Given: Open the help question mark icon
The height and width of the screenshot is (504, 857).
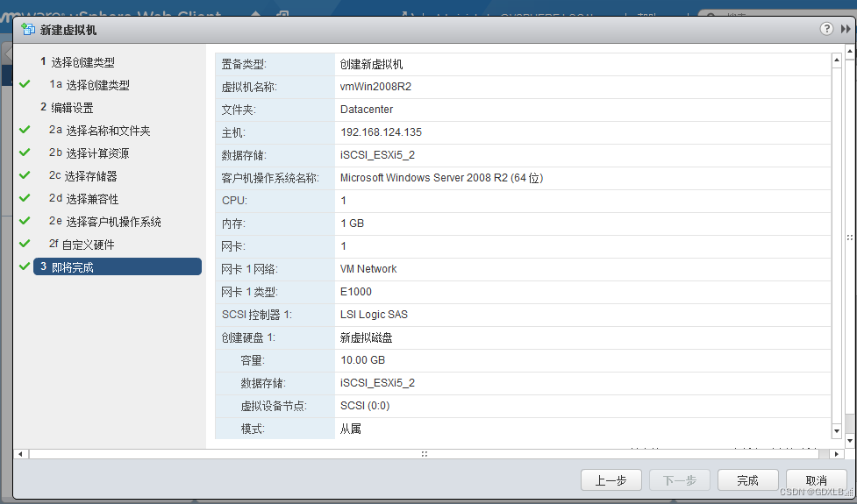Looking at the screenshot, I should pyautogui.click(x=826, y=29).
